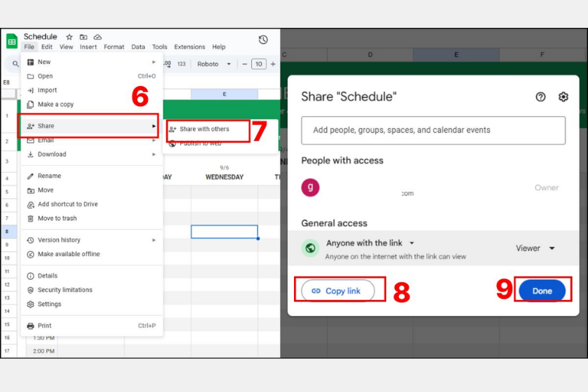The height and width of the screenshot is (392, 588).
Task: Open the Tools menu
Action: point(159,47)
